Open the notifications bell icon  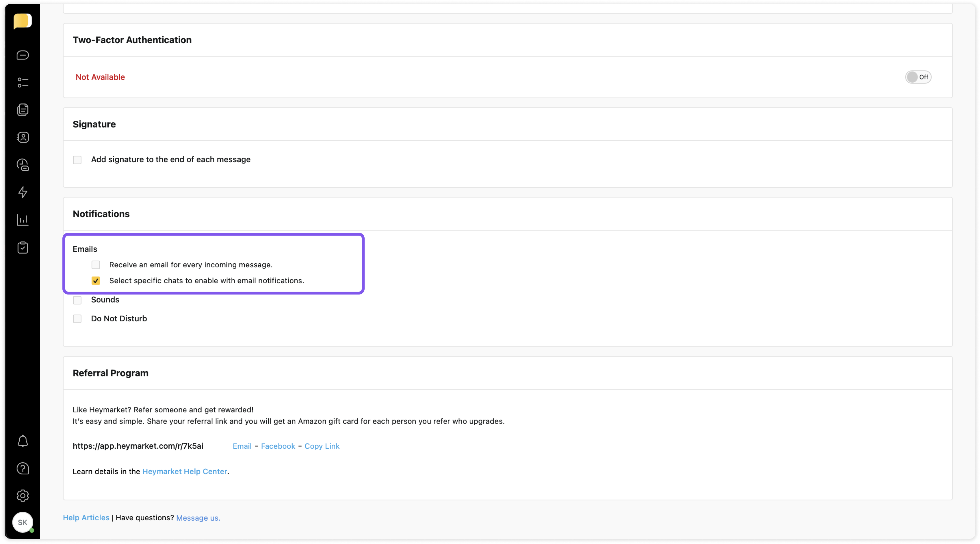[x=23, y=441]
